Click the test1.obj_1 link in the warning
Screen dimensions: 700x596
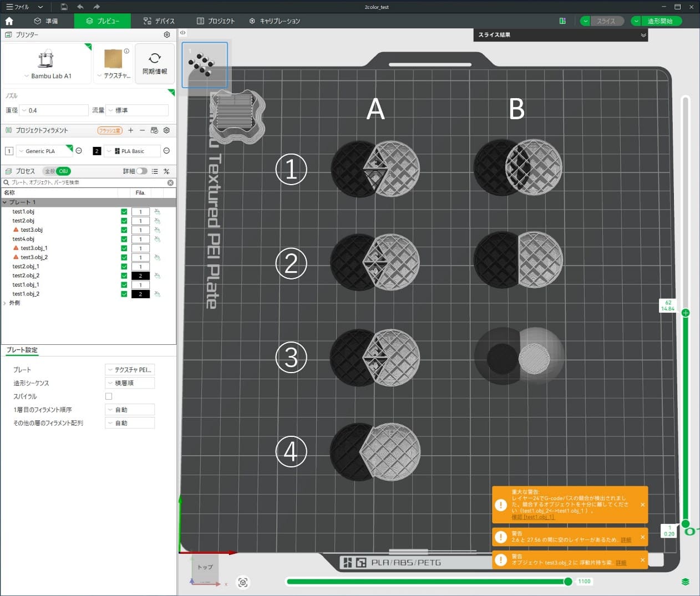point(532,517)
